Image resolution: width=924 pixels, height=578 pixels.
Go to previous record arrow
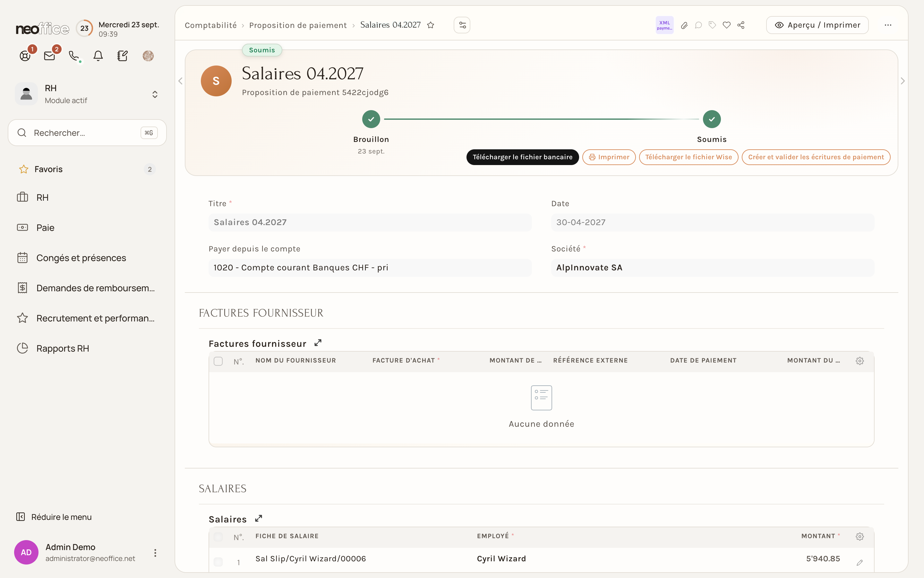[180, 81]
